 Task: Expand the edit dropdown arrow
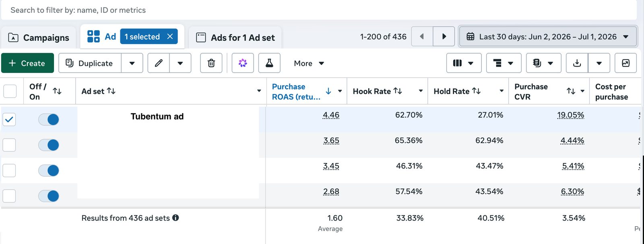click(180, 63)
